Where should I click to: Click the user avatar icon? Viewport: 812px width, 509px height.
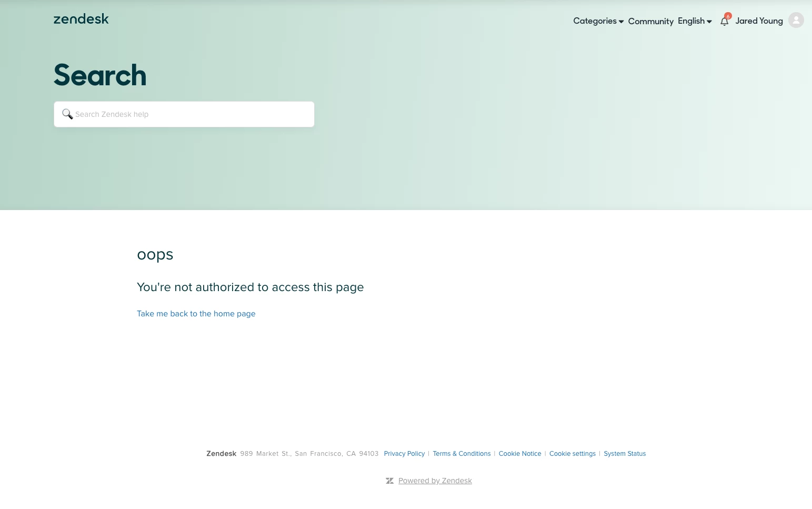(x=796, y=21)
